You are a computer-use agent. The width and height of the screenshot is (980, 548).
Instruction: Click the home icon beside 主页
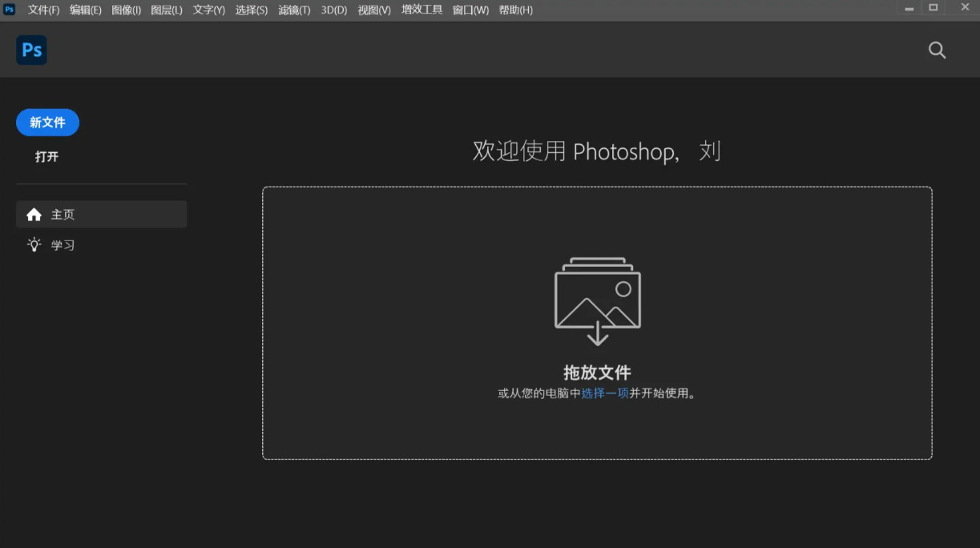34,215
